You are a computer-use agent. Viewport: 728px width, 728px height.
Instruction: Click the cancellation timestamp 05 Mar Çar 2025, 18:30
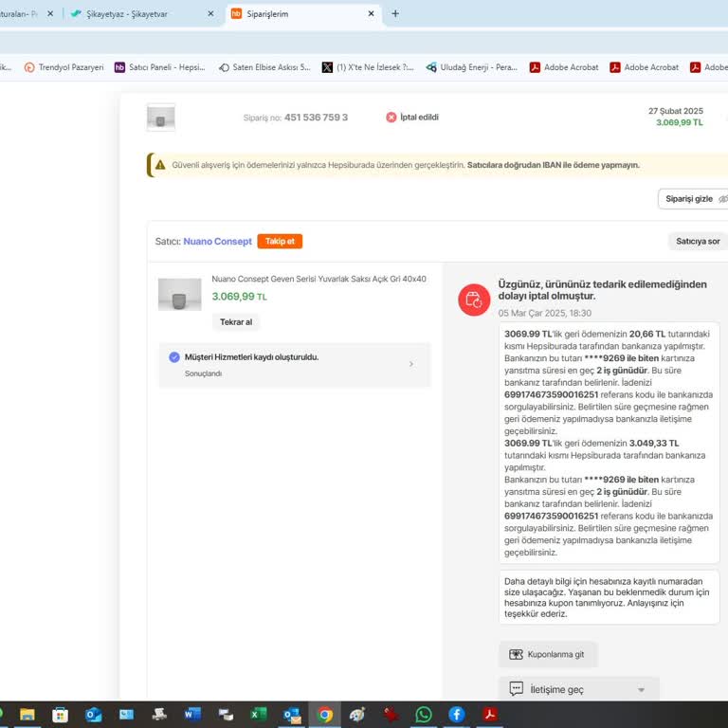545,314
